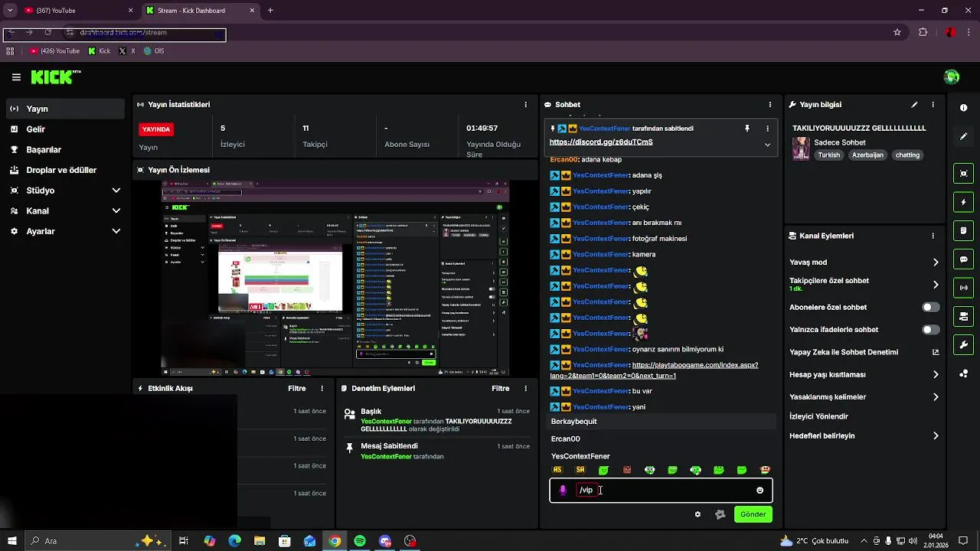Open the discord.gg pinned link
Screen dimensions: 980x551
(601, 142)
